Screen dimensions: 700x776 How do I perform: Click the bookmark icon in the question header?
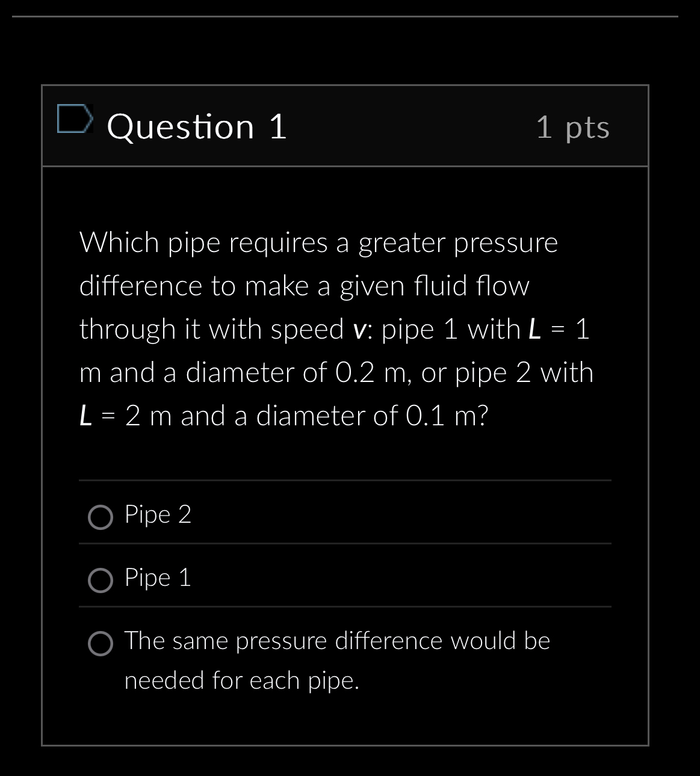75,122
